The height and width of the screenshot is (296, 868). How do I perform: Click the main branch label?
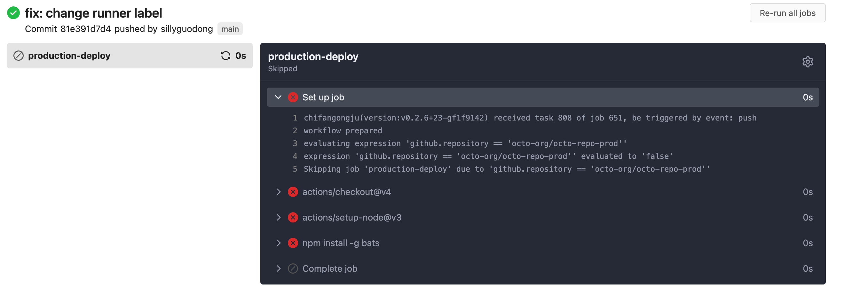230,29
